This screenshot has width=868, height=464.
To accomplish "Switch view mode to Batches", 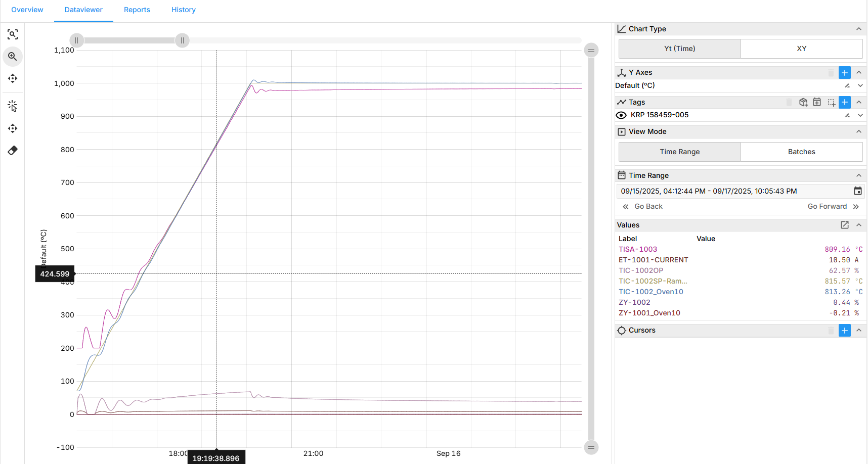I will pyautogui.click(x=801, y=152).
